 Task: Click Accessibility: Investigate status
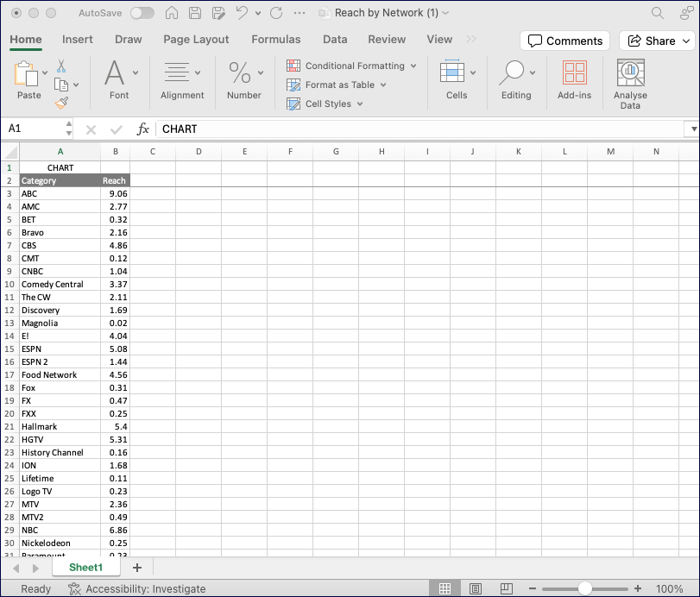pyautogui.click(x=137, y=588)
